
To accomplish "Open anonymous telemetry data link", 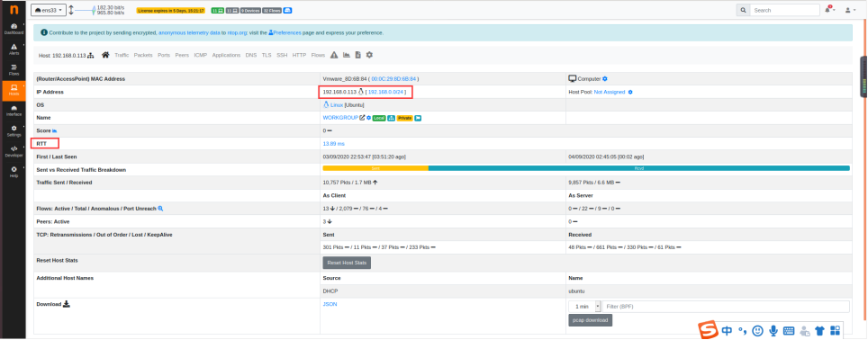I will click(x=189, y=32).
